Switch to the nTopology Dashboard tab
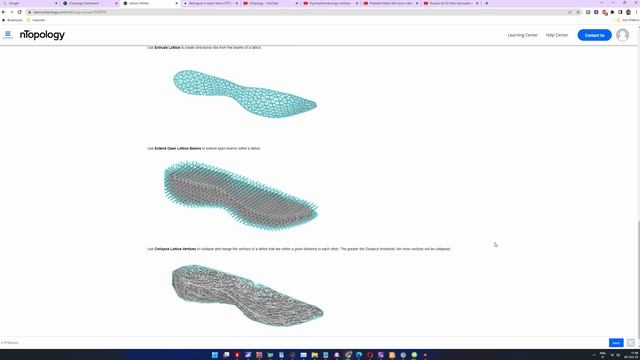640x360 pixels. click(x=89, y=3)
